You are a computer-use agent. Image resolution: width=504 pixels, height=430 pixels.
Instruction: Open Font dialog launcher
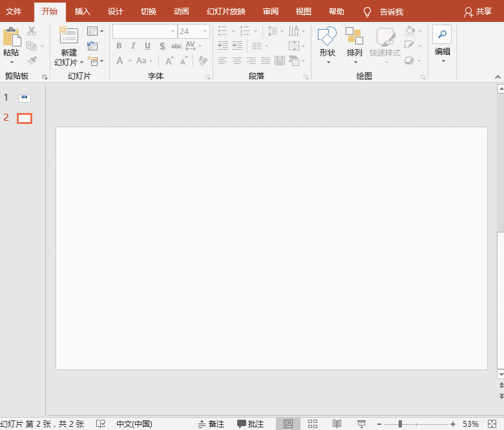click(207, 77)
